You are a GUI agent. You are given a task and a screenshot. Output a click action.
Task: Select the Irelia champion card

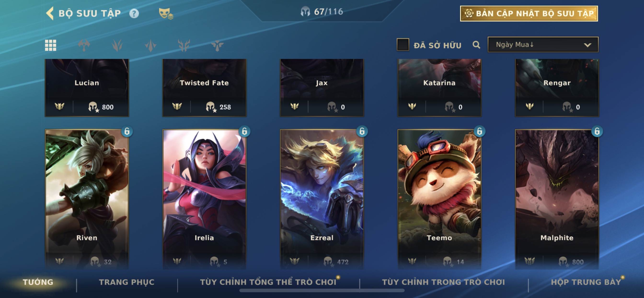[x=204, y=199]
